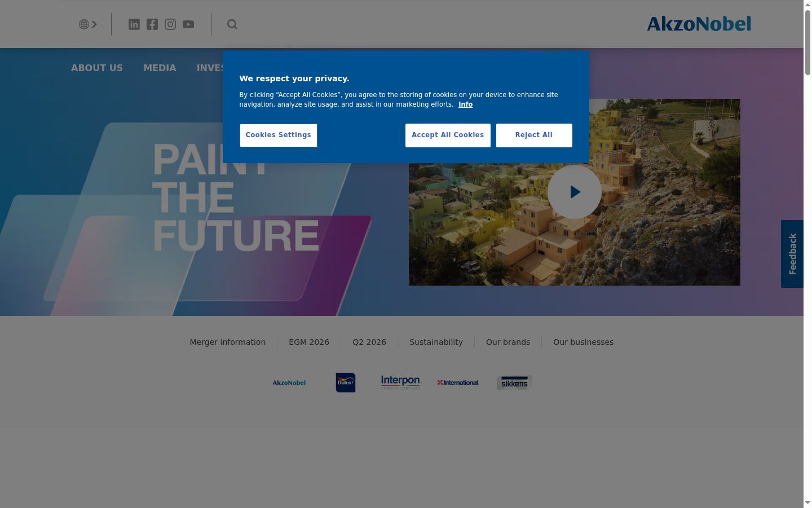Click Accept All Cookies
812x508 pixels.
[x=448, y=135]
